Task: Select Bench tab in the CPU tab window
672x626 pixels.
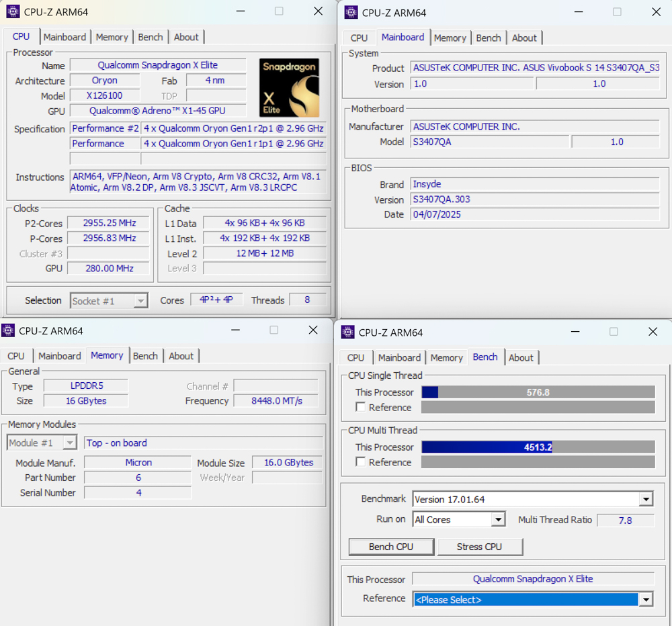Action: pos(151,37)
